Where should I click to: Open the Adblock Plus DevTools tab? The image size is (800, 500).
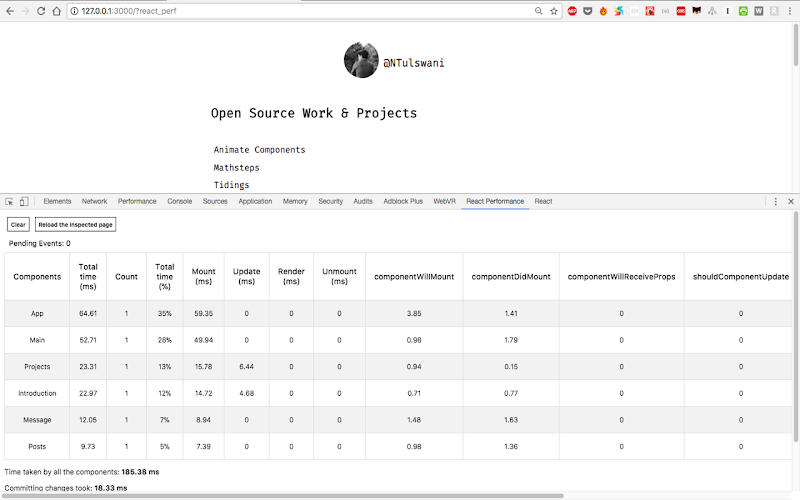tap(403, 202)
